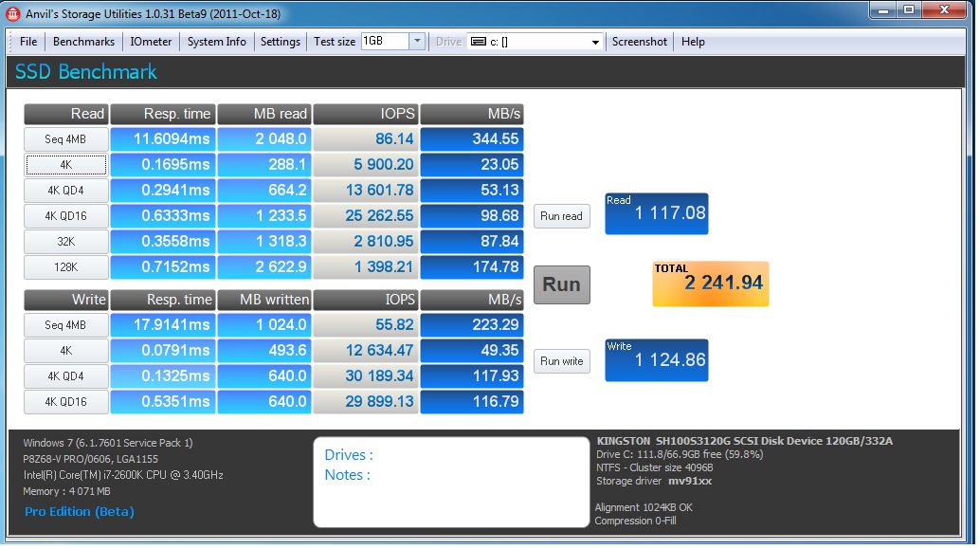980x549 pixels.
Task: Click the drive icon in the Drive selector
Action: (x=479, y=42)
